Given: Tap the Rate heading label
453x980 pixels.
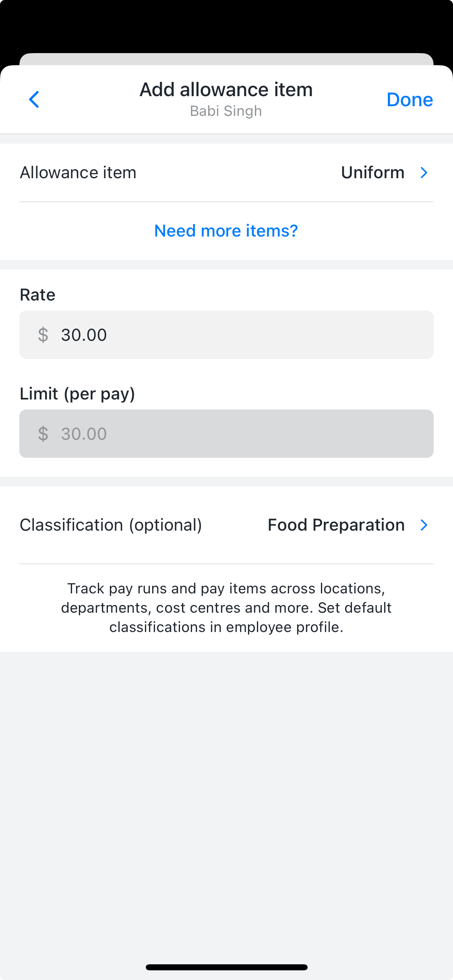Looking at the screenshot, I should (37, 295).
